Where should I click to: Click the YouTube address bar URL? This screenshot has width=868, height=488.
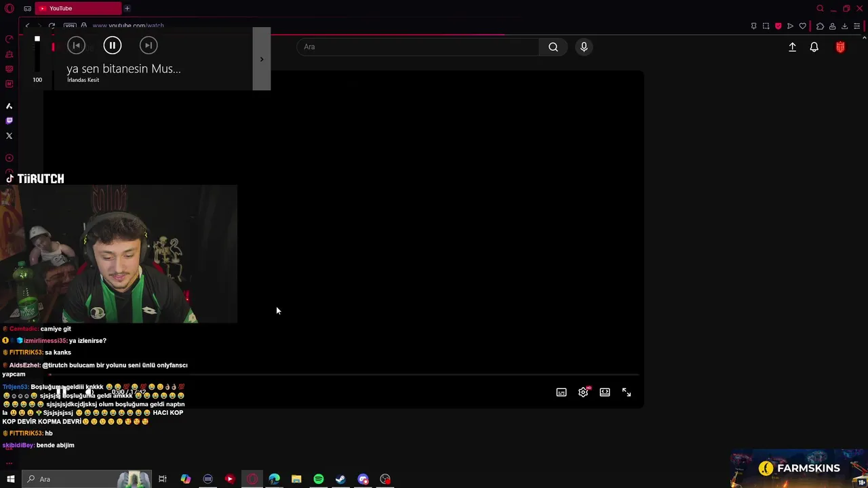(x=128, y=26)
